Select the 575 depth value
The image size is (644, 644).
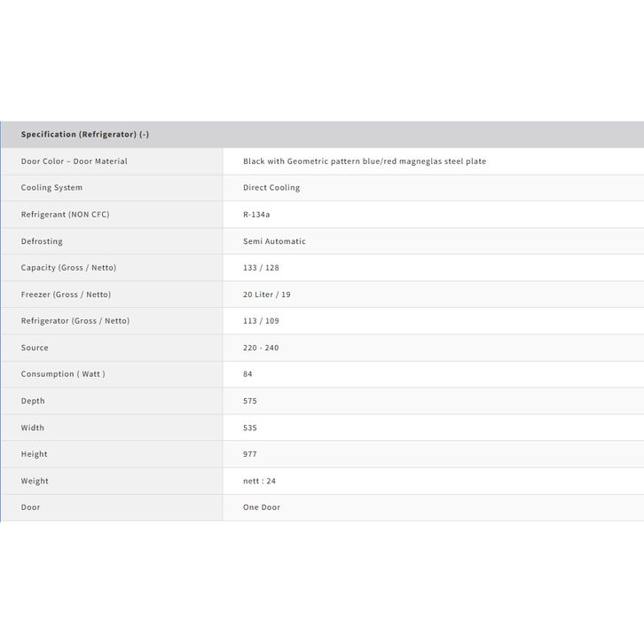click(x=250, y=401)
